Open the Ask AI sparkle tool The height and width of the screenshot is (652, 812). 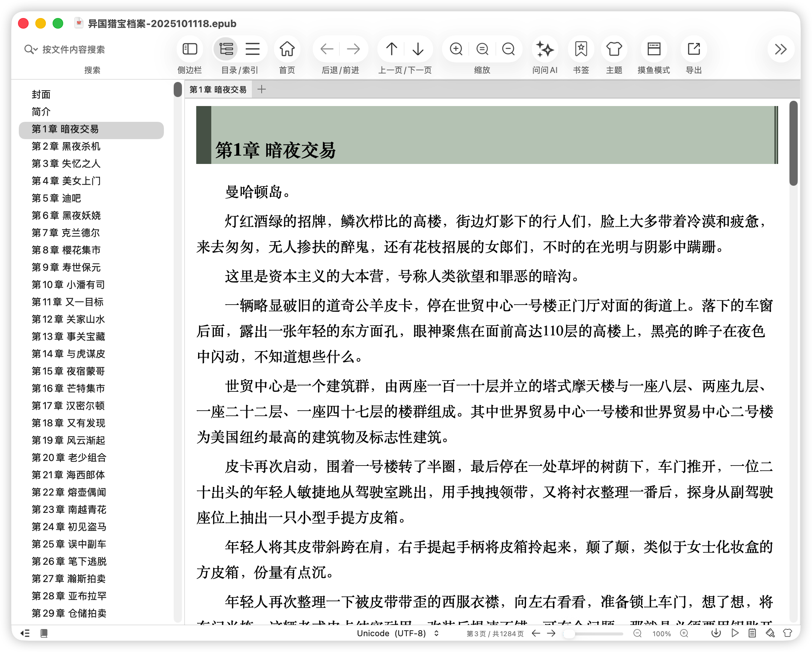[545, 49]
